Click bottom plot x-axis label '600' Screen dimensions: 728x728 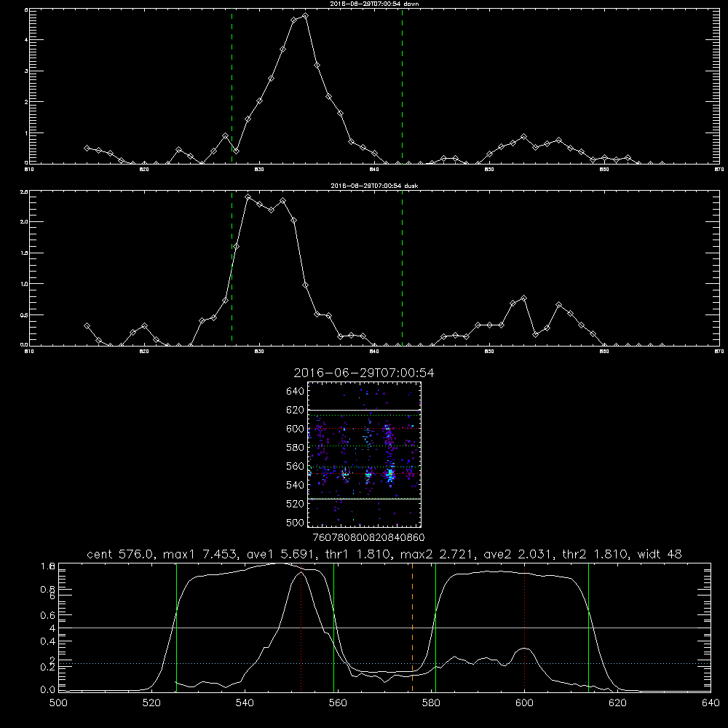[x=524, y=703]
